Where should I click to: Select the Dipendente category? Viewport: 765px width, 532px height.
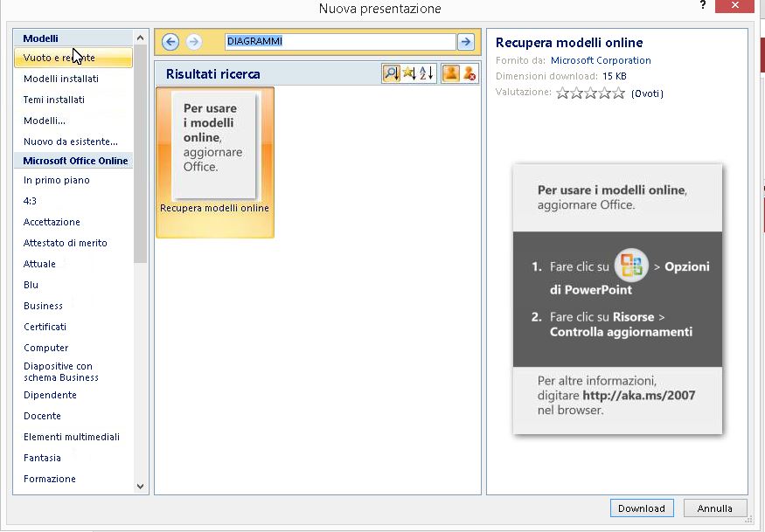50,395
